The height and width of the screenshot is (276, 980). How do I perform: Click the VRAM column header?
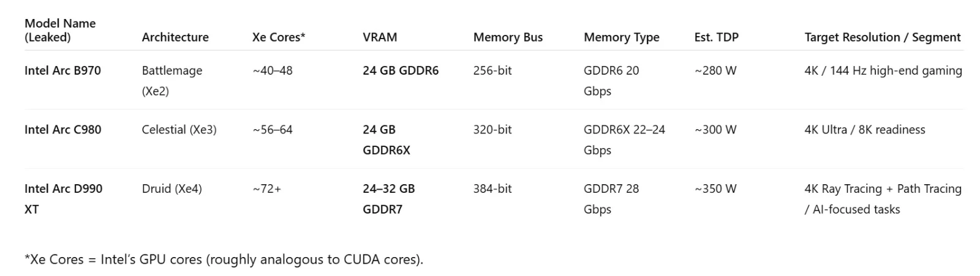380,37
